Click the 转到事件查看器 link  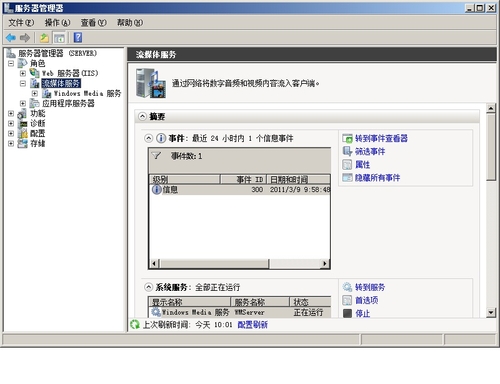[381, 138]
